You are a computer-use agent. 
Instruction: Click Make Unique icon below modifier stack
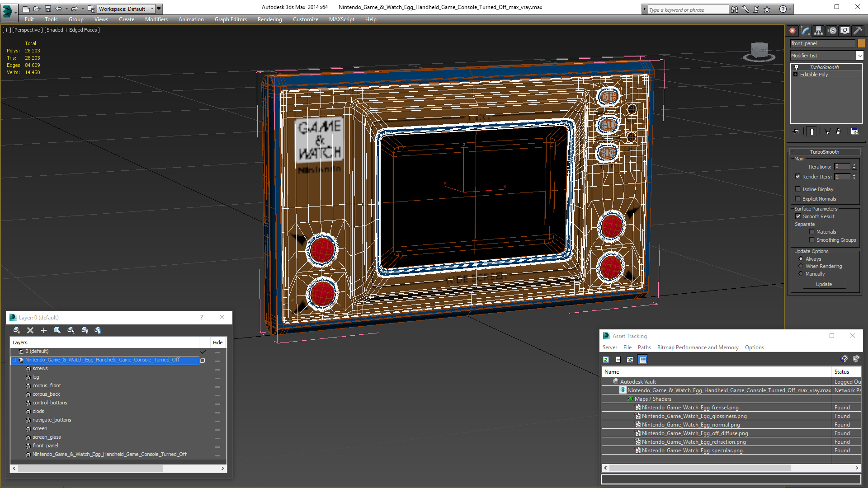click(827, 131)
